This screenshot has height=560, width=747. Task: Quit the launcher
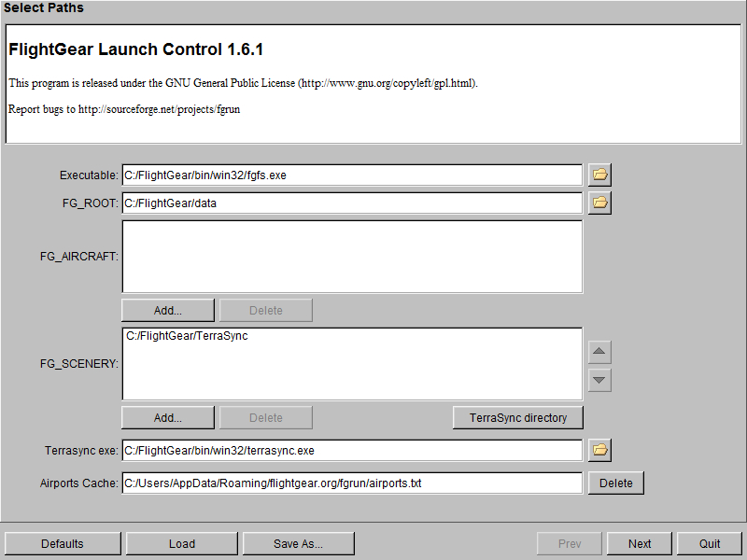[710, 544]
